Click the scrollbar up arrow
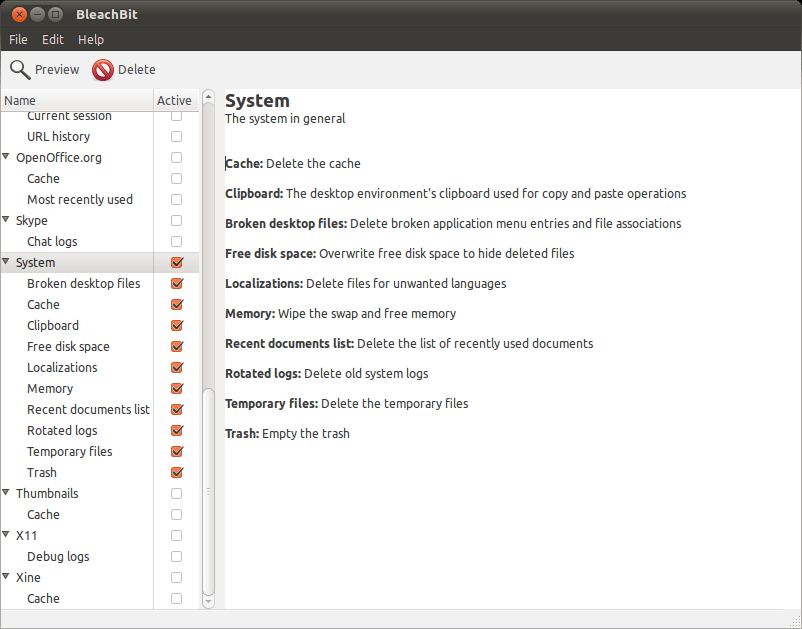This screenshot has width=802, height=629. (x=208, y=96)
